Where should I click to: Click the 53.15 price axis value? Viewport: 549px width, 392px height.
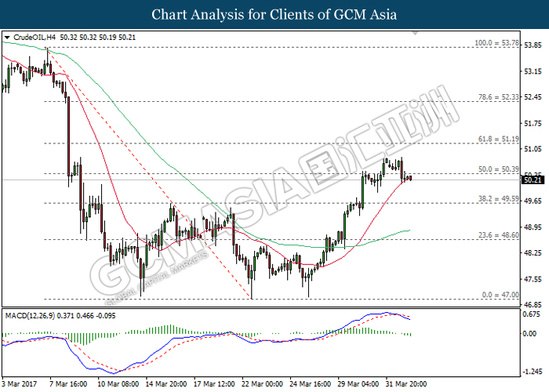tap(533, 71)
